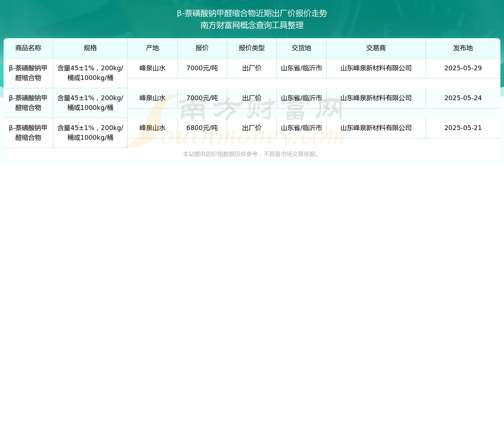Screen dimensions: 504x434
Task: Click the date 2025-05-21
Action: tap(463, 128)
